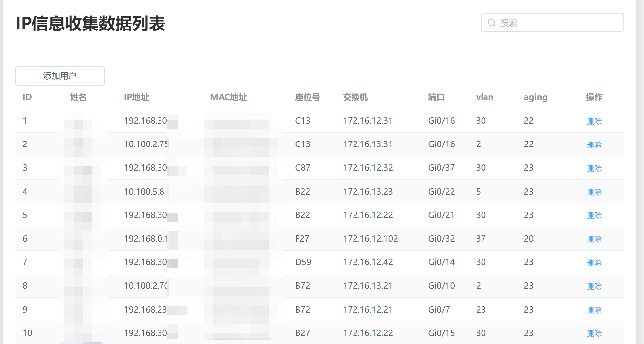Click the ID column header
The image size is (644, 344).
point(27,97)
